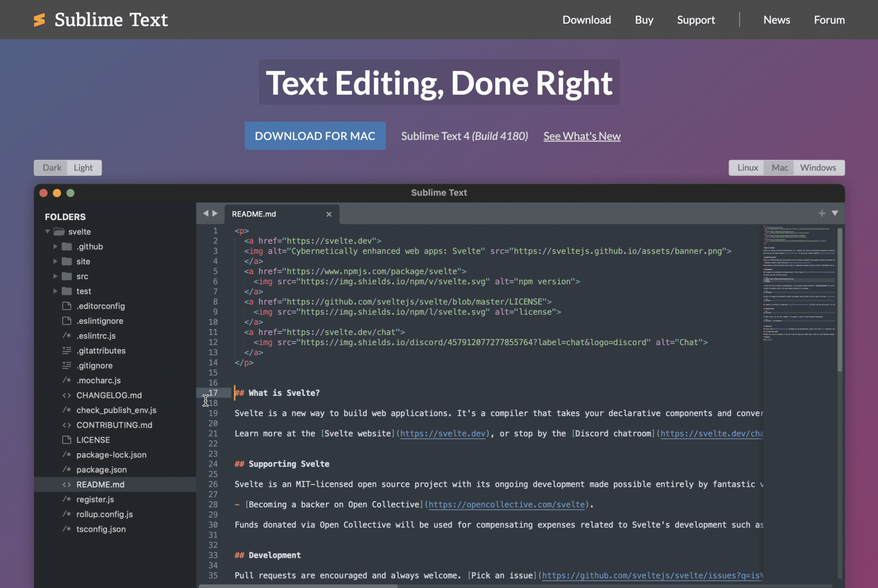
Task: Click the Download for Mac button
Action: [315, 136]
